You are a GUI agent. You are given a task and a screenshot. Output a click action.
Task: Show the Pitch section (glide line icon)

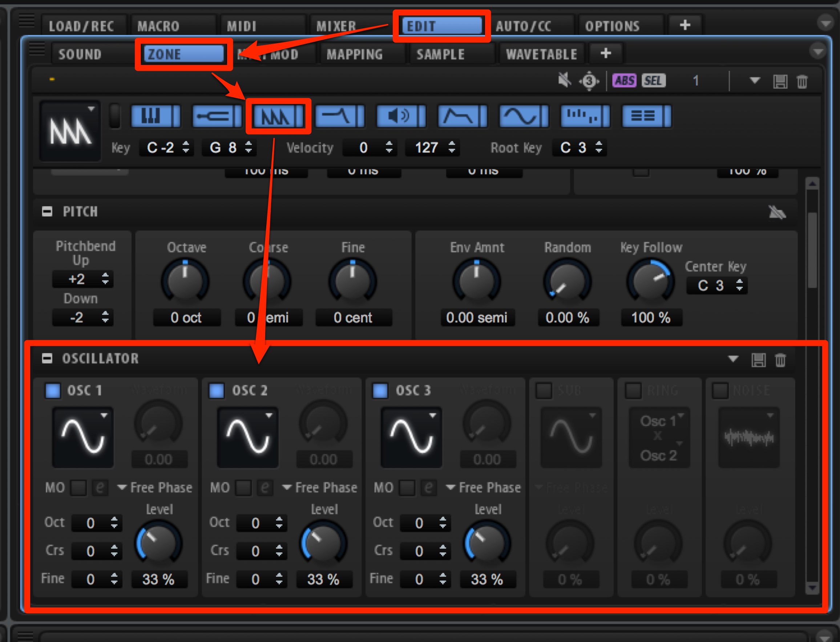tap(217, 116)
